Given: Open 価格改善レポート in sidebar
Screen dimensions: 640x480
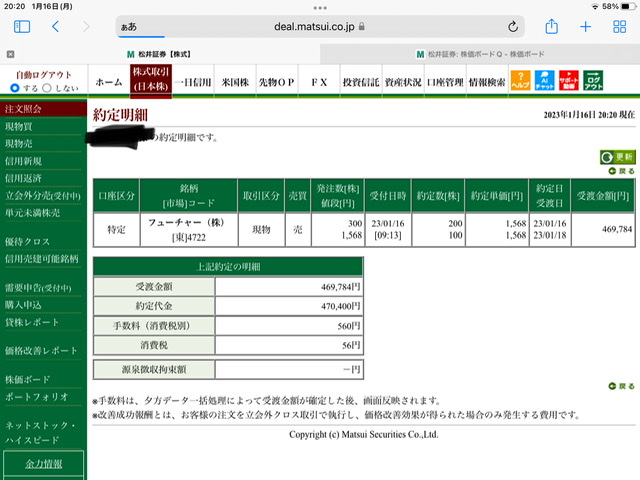Looking at the screenshot, I should (41, 351).
